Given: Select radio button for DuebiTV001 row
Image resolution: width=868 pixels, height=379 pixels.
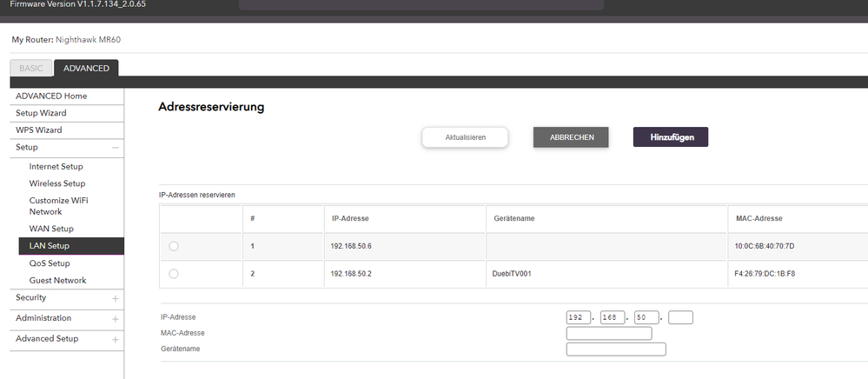Looking at the screenshot, I should pyautogui.click(x=173, y=274).
